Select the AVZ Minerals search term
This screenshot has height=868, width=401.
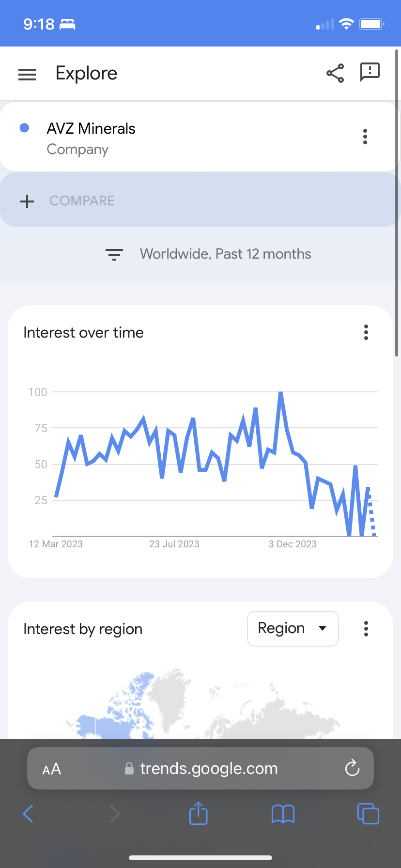[x=91, y=128]
